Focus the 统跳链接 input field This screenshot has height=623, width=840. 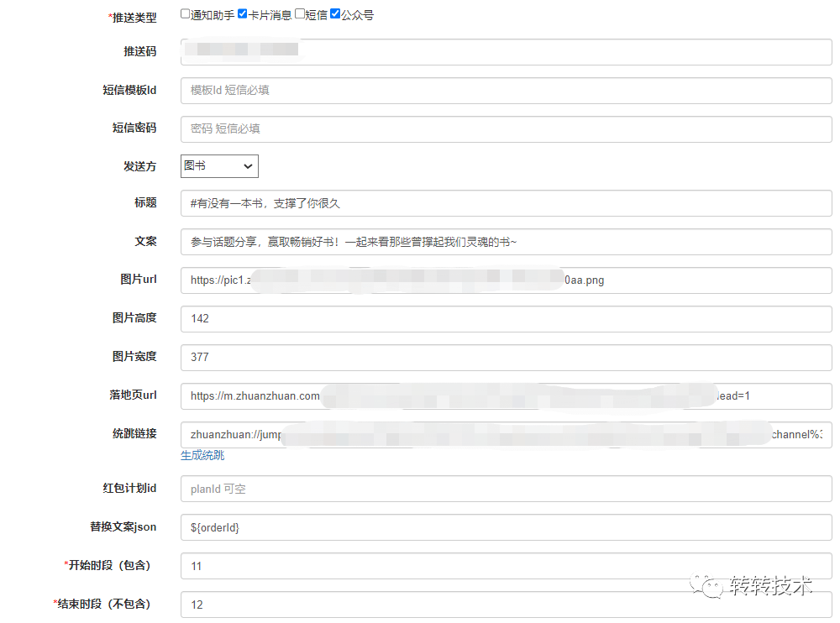click(507, 434)
